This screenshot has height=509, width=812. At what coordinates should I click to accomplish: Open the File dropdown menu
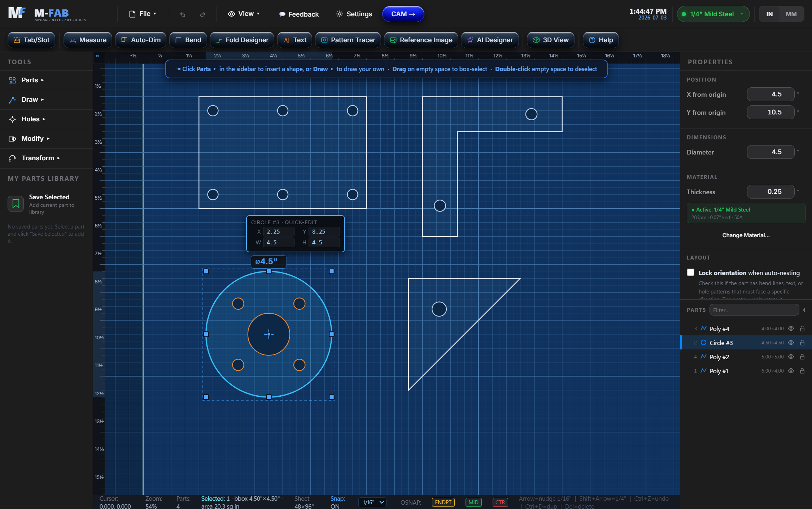click(x=143, y=14)
